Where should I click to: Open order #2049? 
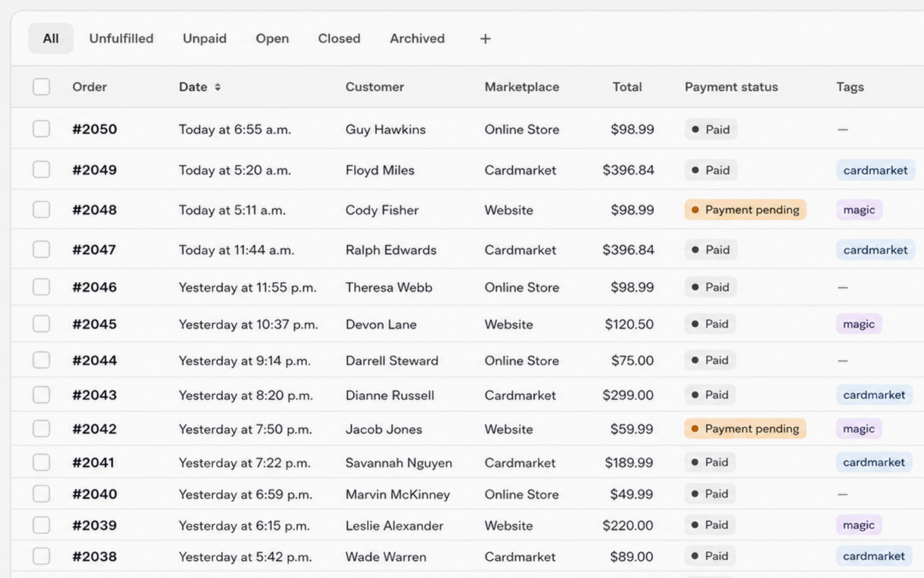(94, 170)
